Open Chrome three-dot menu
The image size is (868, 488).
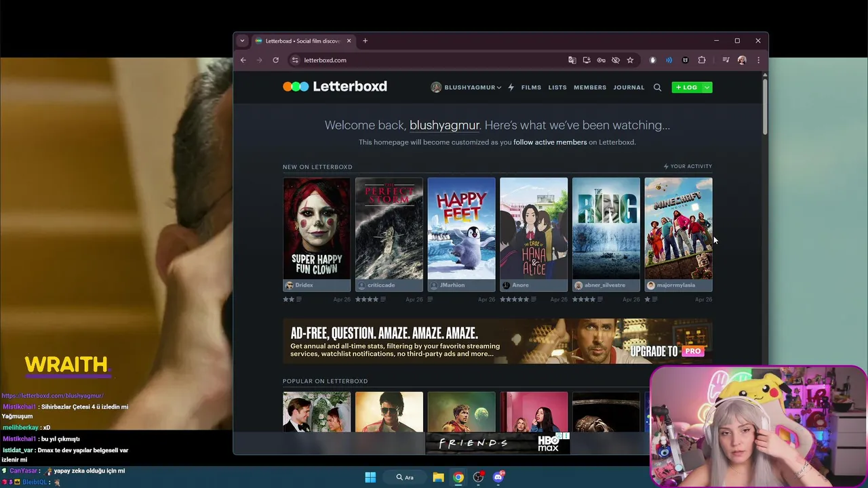tap(758, 60)
